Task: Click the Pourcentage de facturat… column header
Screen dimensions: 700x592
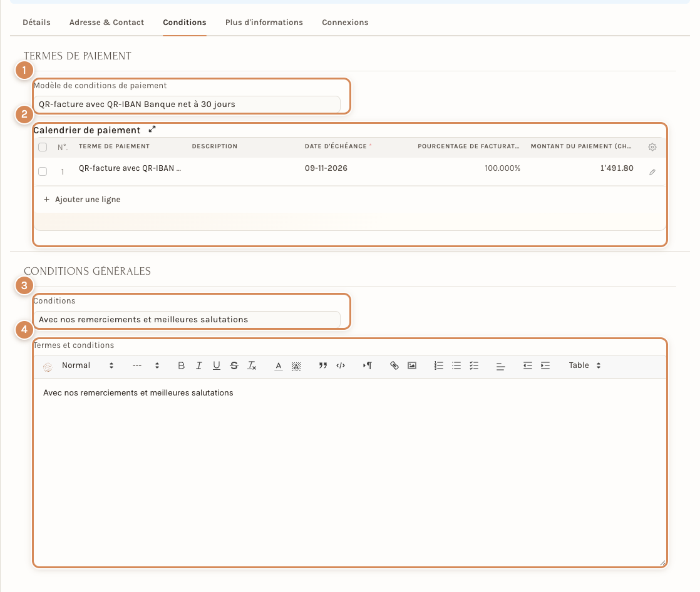Action: coord(468,146)
